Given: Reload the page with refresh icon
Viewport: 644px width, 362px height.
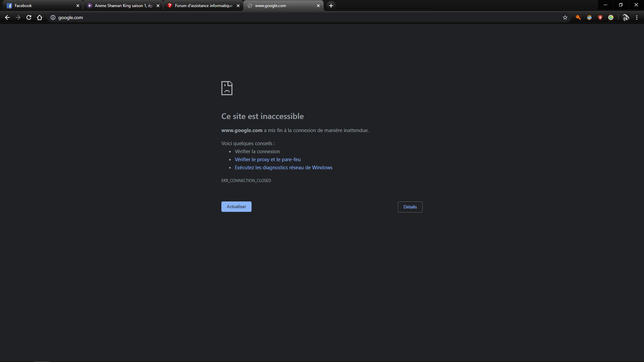Looking at the screenshot, I should (x=29, y=17).
